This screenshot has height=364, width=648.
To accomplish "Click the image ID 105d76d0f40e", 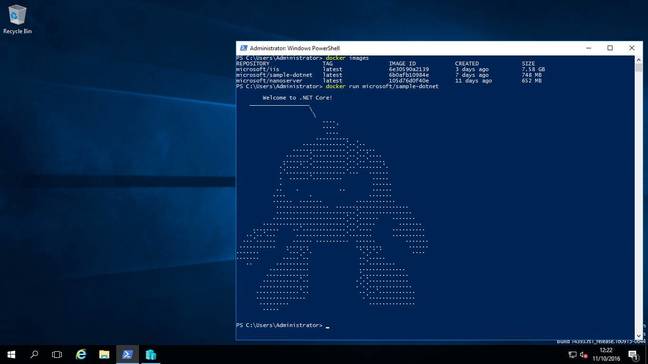I will 409,81.
